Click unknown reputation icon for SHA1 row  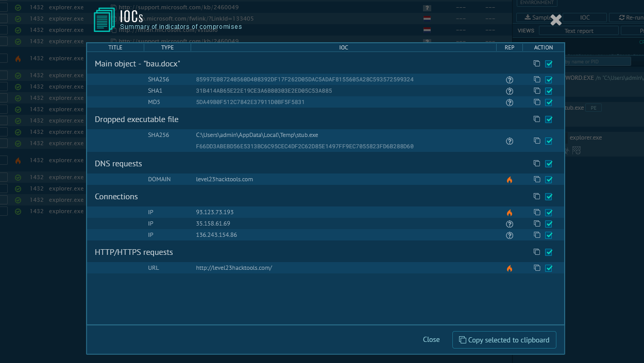pos(510,91)
